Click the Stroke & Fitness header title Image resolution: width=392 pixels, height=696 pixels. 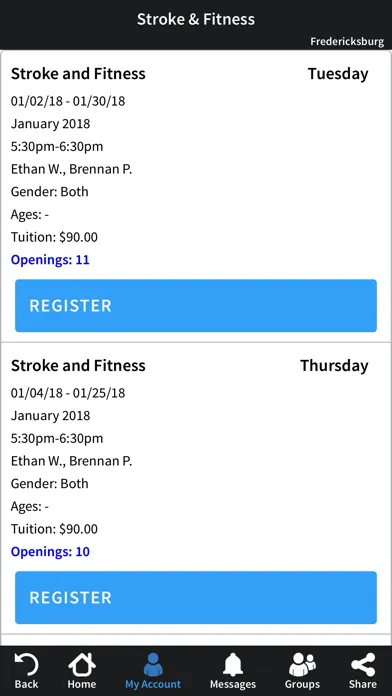[x=196, y=19]
